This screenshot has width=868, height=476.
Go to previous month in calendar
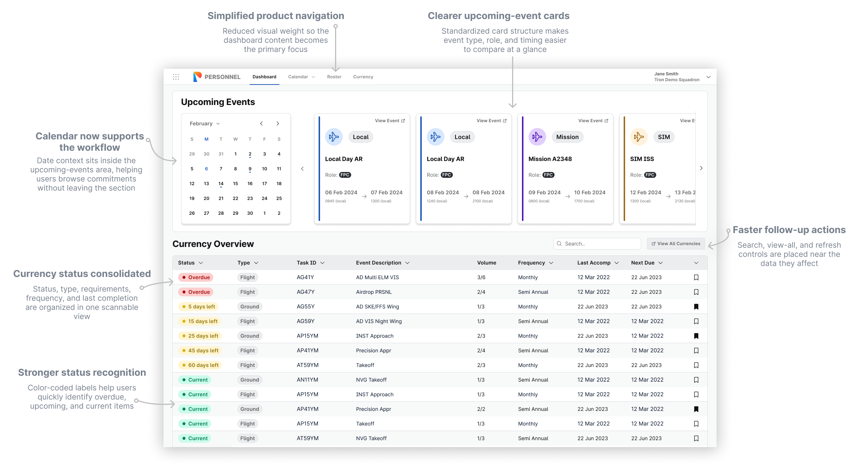[262, 124]
